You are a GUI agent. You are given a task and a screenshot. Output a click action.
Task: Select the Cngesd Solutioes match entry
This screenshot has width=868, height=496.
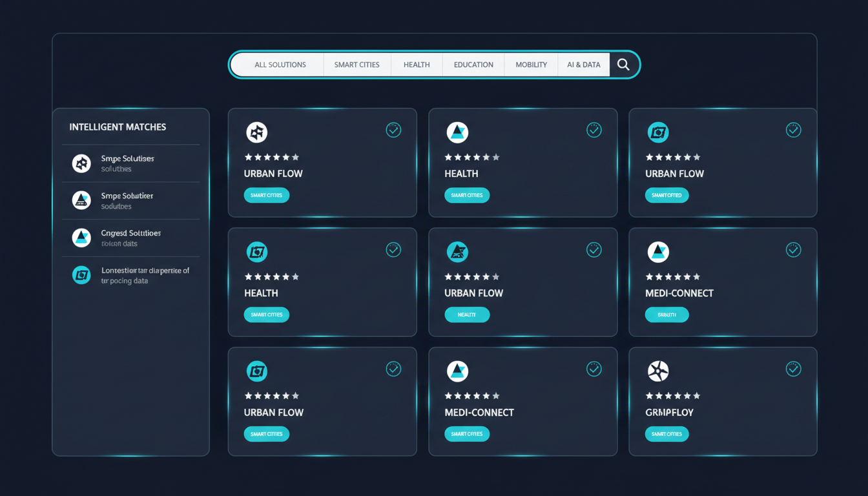(x=130, y=238)
